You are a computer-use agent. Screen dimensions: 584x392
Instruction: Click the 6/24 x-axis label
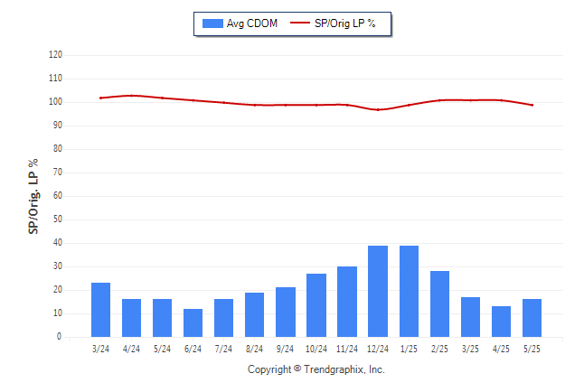(x=193, y=349)
